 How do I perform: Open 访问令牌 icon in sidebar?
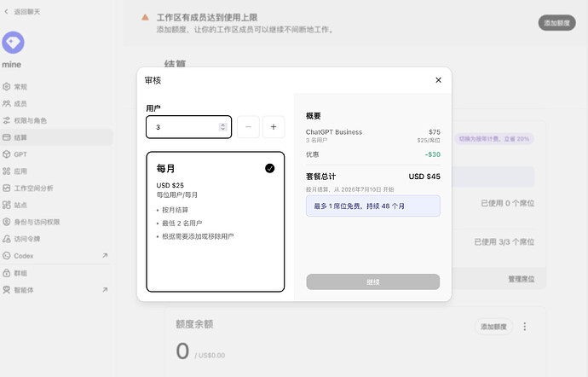click(6, 239)
